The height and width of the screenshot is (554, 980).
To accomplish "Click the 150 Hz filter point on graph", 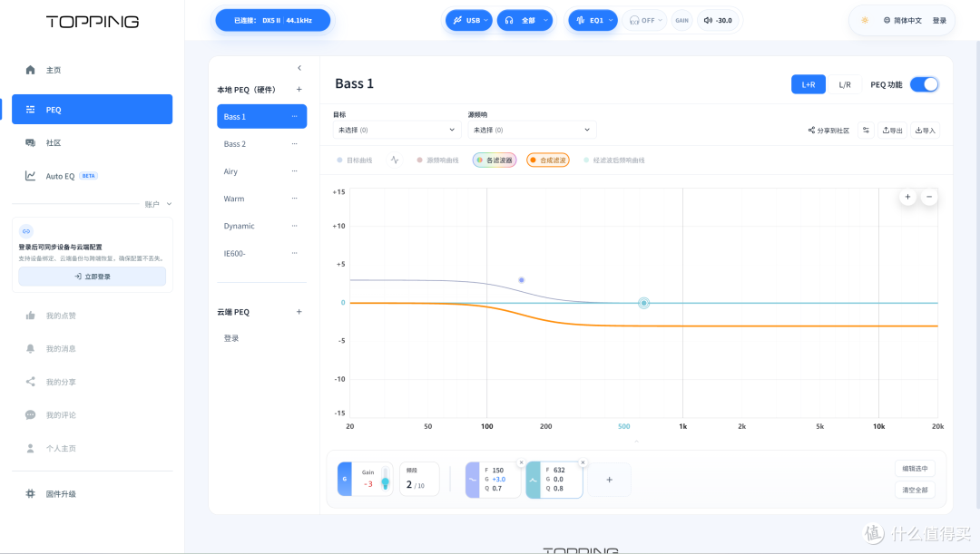I will coord(521,280).
